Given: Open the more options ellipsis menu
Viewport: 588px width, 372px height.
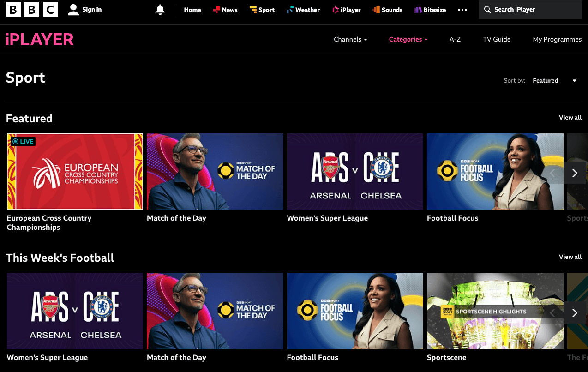Looking at the screenshot, I should (462, 9).
